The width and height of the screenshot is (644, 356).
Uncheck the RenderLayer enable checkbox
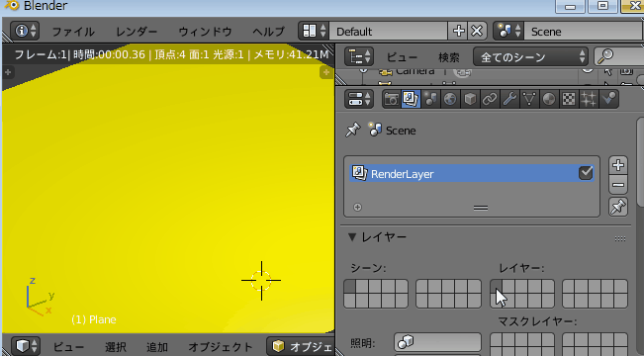[586, 173]
